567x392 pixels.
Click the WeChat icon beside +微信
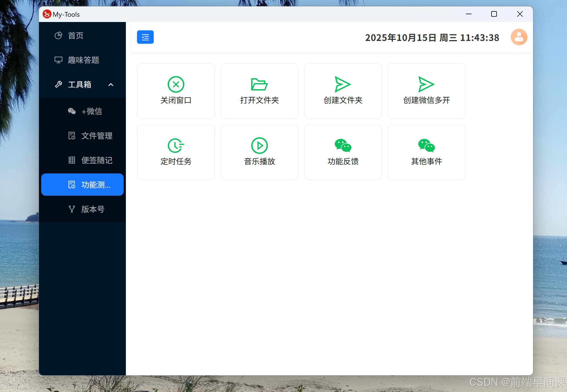72,111
